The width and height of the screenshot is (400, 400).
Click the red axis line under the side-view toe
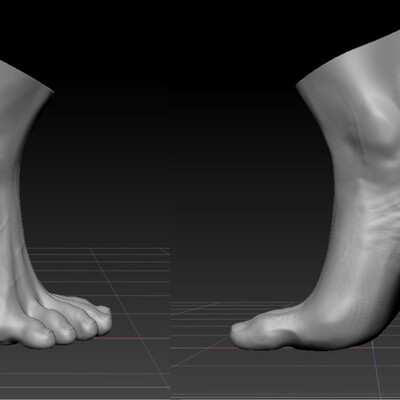[263, 348]
